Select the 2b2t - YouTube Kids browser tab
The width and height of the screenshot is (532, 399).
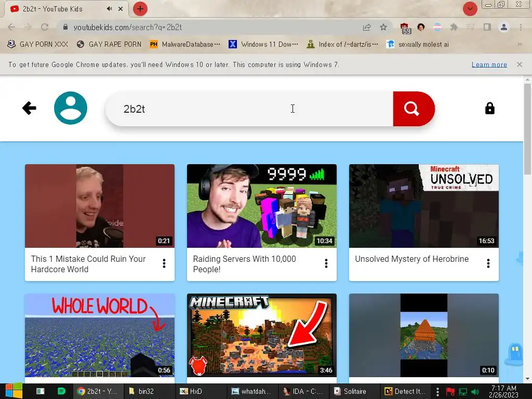click(66, 9)
